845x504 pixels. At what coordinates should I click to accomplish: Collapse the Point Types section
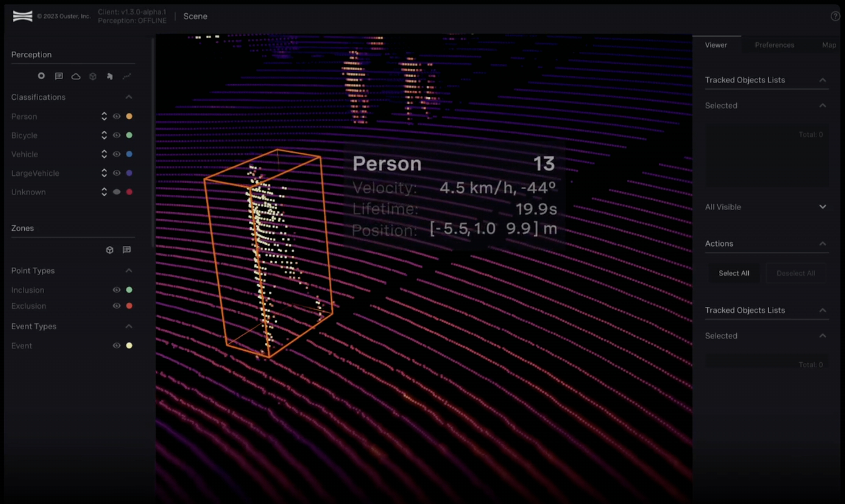pos(129,271)
